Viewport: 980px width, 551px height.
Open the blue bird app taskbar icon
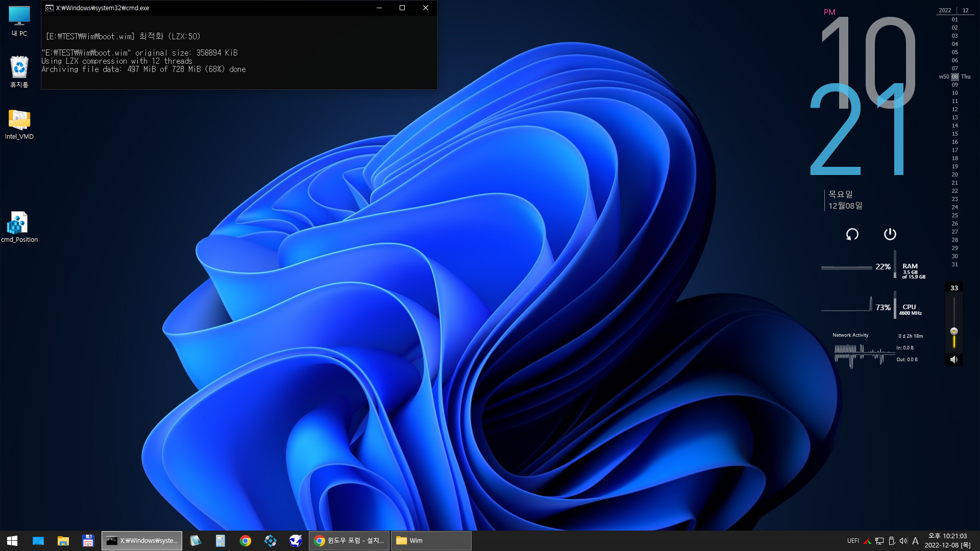pyautogui.click(x=296, y=541)
